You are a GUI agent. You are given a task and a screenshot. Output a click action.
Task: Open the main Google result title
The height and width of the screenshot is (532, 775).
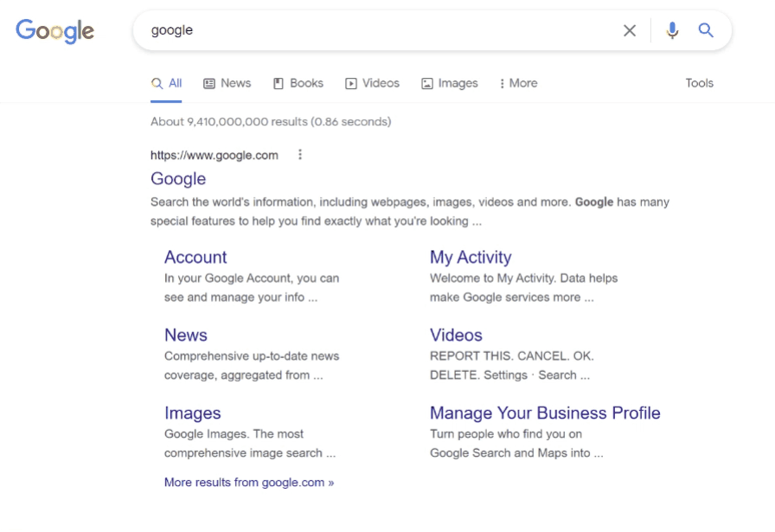178,178
